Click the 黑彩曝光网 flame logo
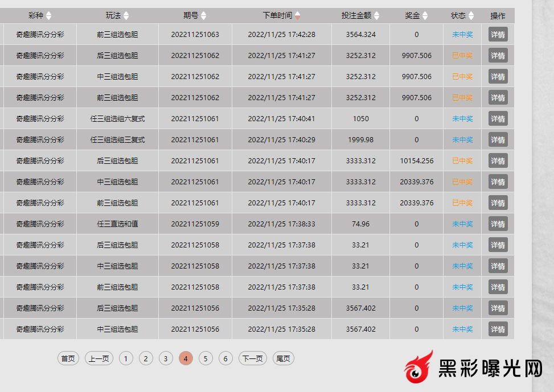This screenshot has width=554, height=392. (x=419, y=367)
